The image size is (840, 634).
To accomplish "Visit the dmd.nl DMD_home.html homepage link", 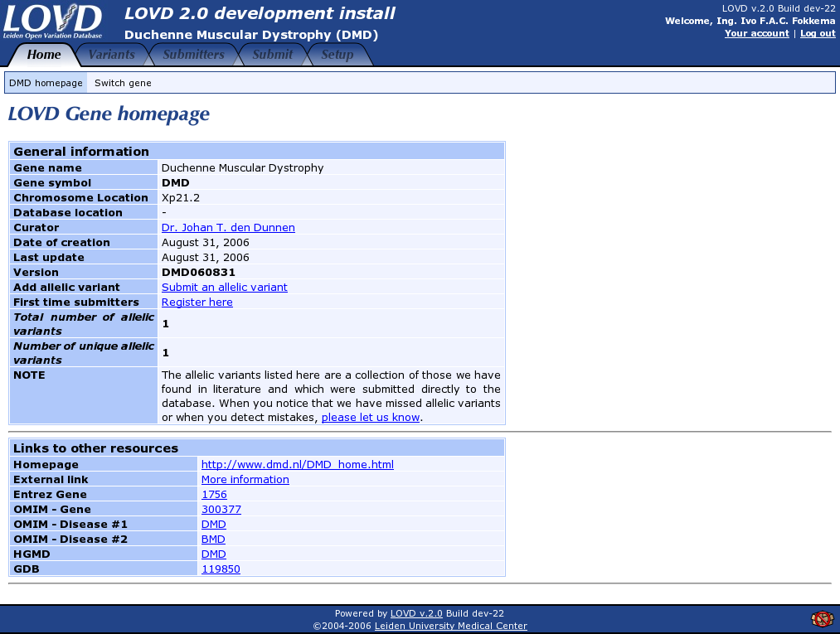I will coord(298,464).
